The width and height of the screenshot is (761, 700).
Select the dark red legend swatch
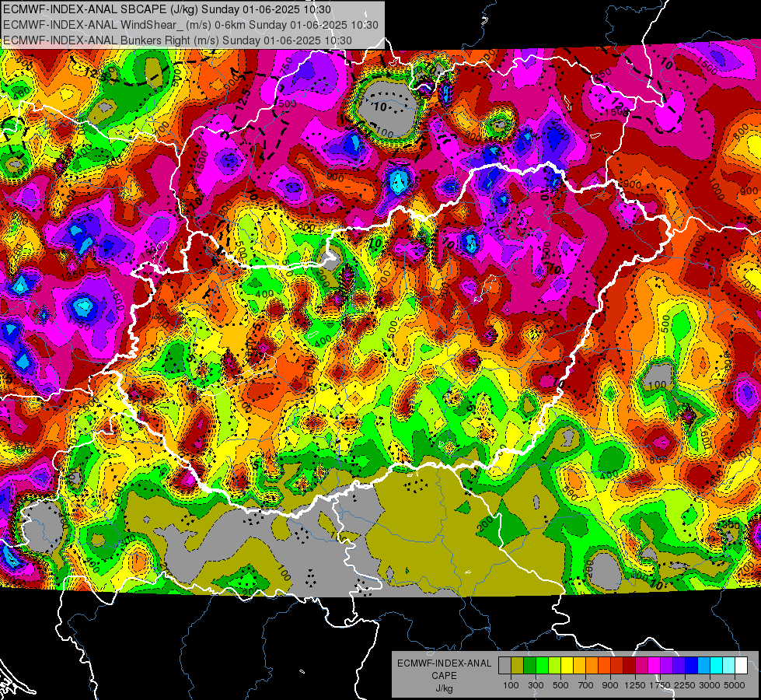629,666
